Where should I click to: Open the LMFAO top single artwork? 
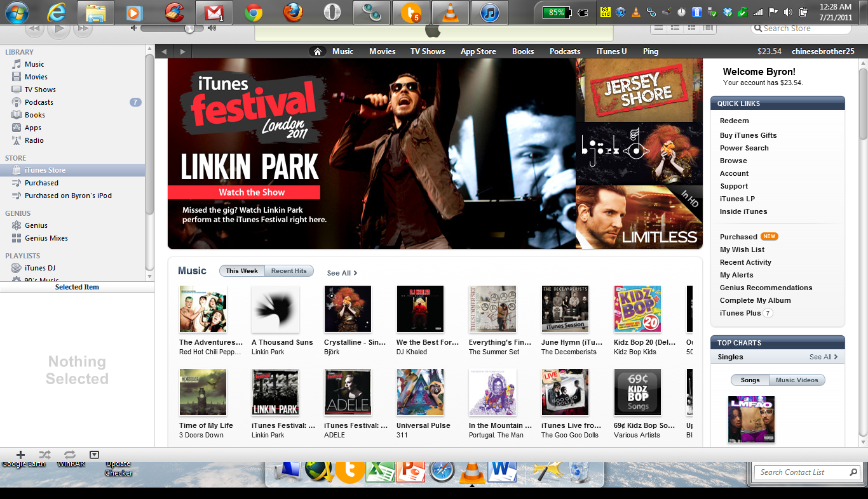(751, 419)
